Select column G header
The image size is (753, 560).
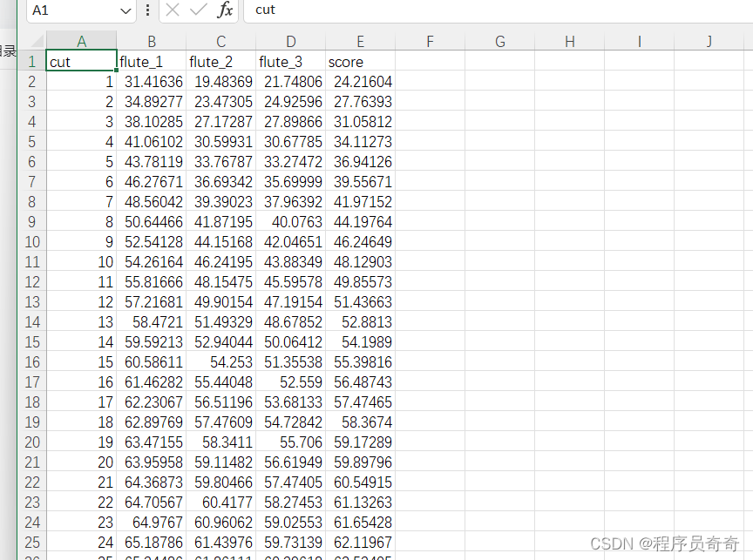point(499,41)
